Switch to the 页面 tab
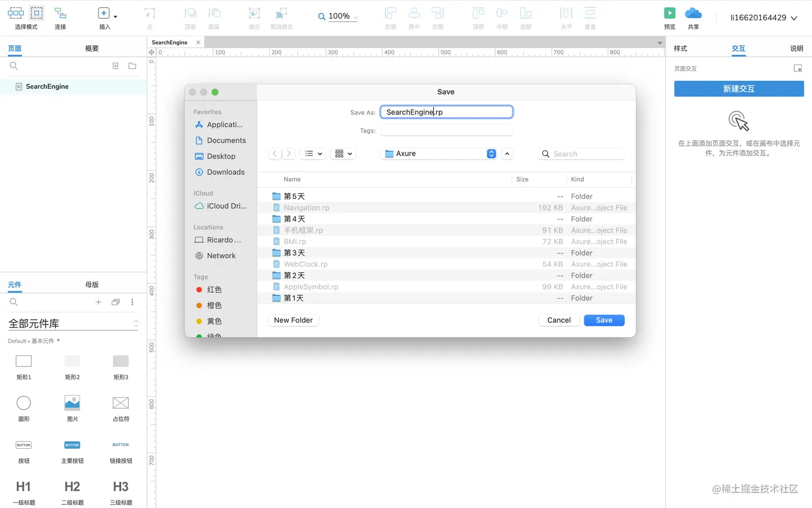The image size is (812, 508). point(15,48)
